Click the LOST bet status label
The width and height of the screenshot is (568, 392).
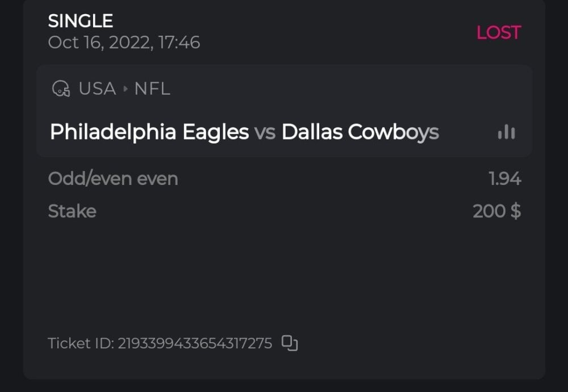498,33
